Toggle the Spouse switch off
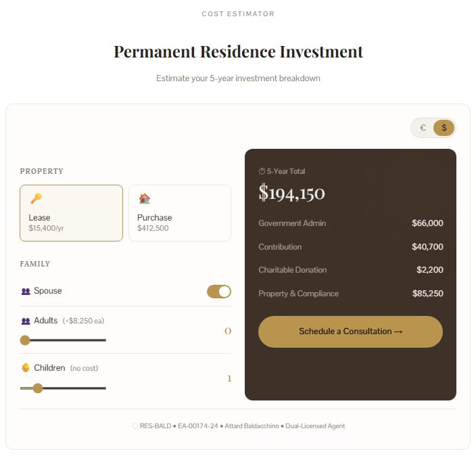This screenshot has height=460, width=476. 219,292
